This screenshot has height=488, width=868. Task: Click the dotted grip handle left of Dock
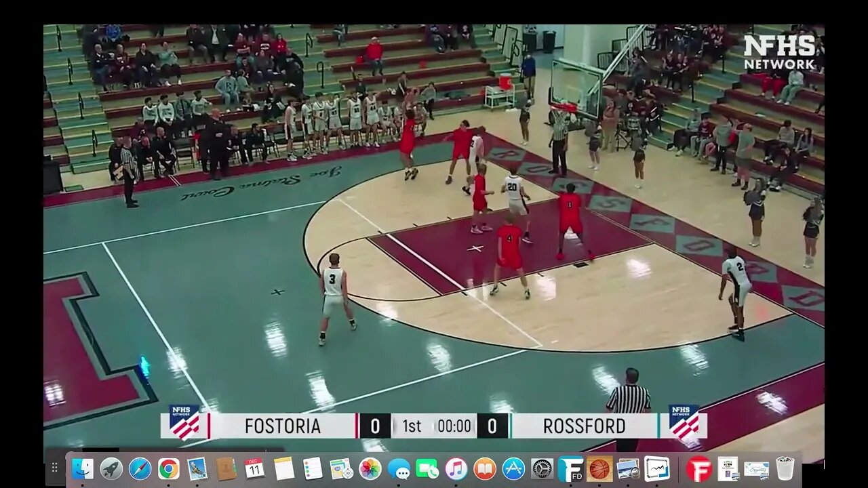point(55,468)
